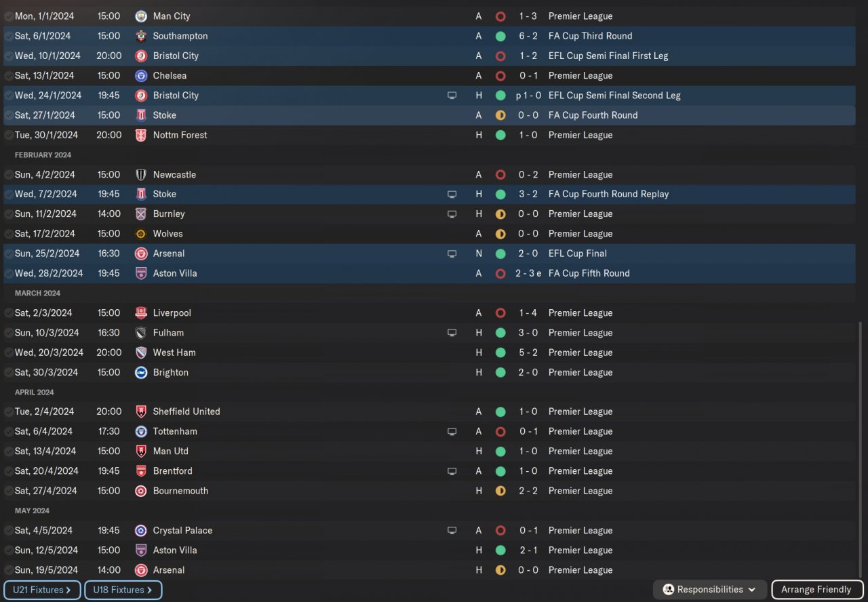Click the Man City club badge icon
868x602 pixels.
pyautogui.click(x=141, y=16)
